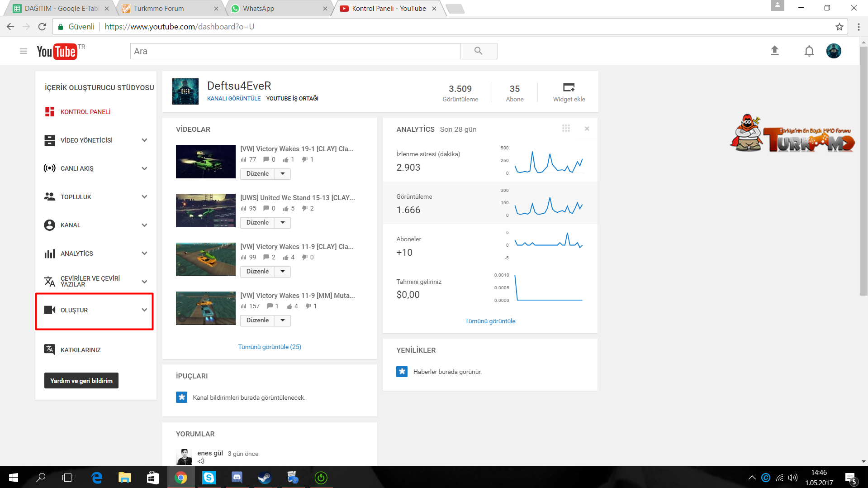Click Düzenle for United We Stand 15-13
Image resolution: width=868 pixels, height=488 pixels.
tap(257, 223)
